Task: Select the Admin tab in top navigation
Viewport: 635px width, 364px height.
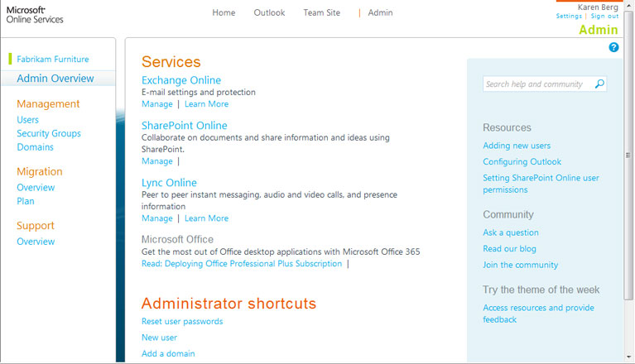Action: (x=380, y=13)
